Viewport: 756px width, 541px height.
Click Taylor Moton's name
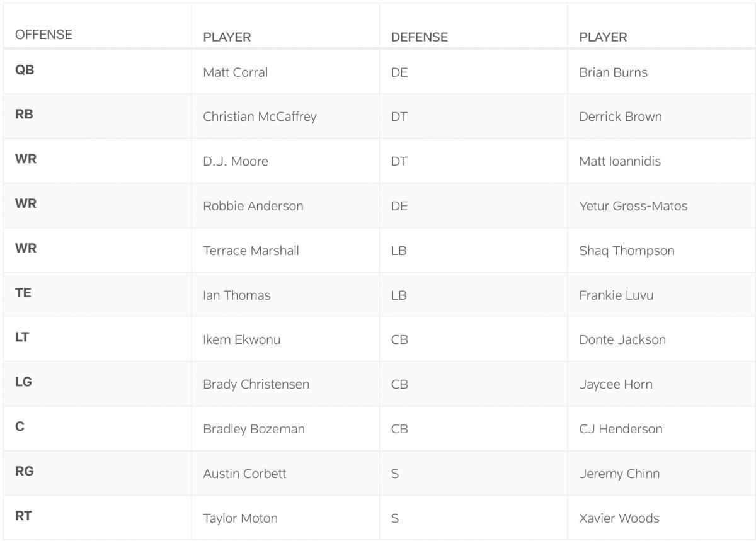pos(240,519)
